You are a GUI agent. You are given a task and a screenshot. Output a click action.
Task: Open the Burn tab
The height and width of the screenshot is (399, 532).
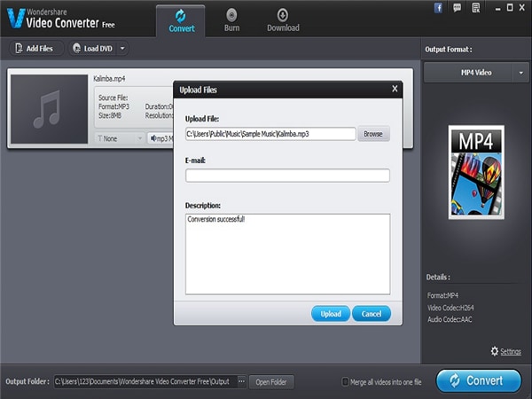point(231,20)
